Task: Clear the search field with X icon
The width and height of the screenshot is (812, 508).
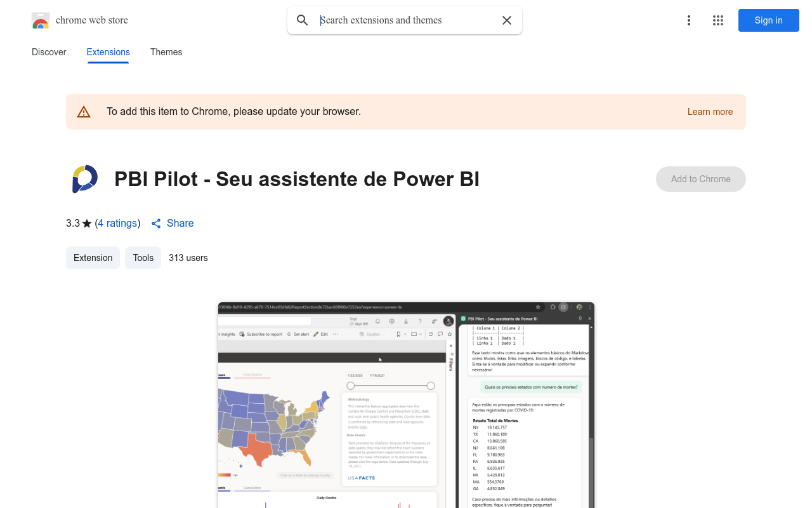Action: [x=507, y=20]
